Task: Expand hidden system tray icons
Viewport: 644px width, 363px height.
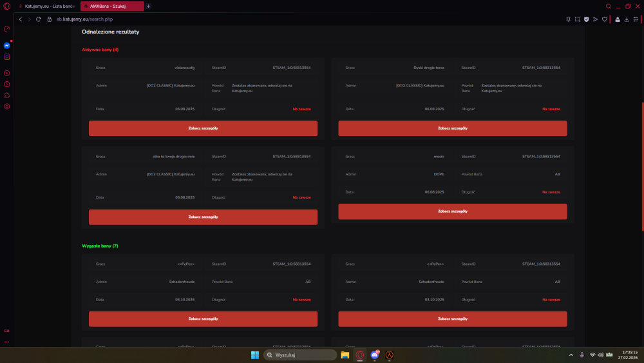Action: (x=571, y=355)
